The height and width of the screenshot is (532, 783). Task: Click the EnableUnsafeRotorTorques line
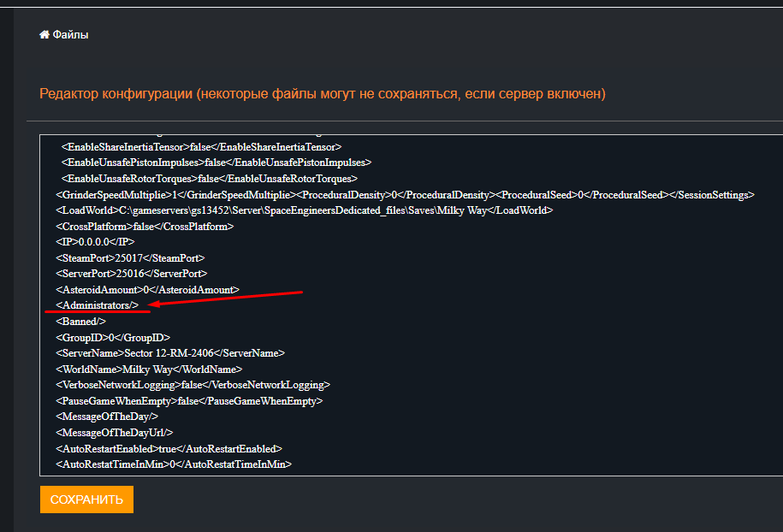(209, 179)
